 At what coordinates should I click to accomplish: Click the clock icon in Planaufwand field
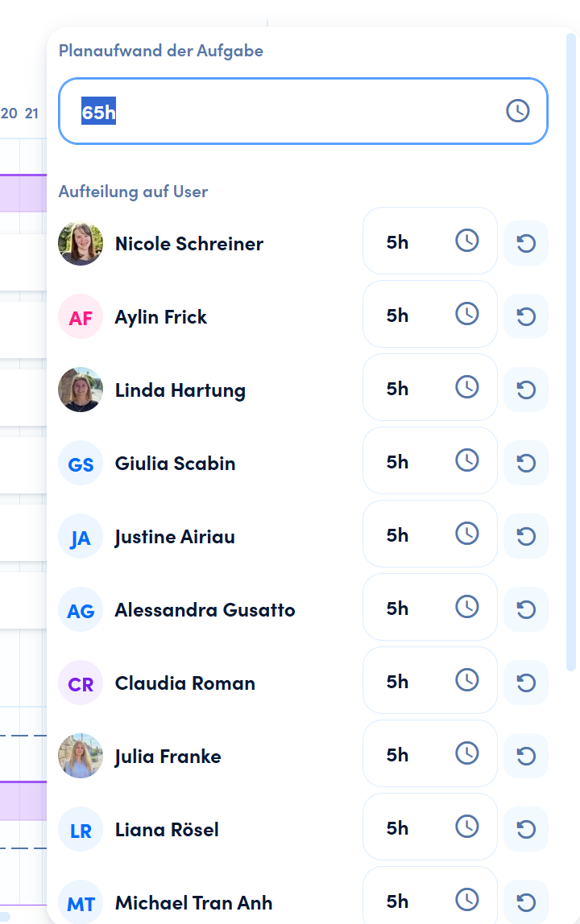pyautogui.click(x=517, y=111)
